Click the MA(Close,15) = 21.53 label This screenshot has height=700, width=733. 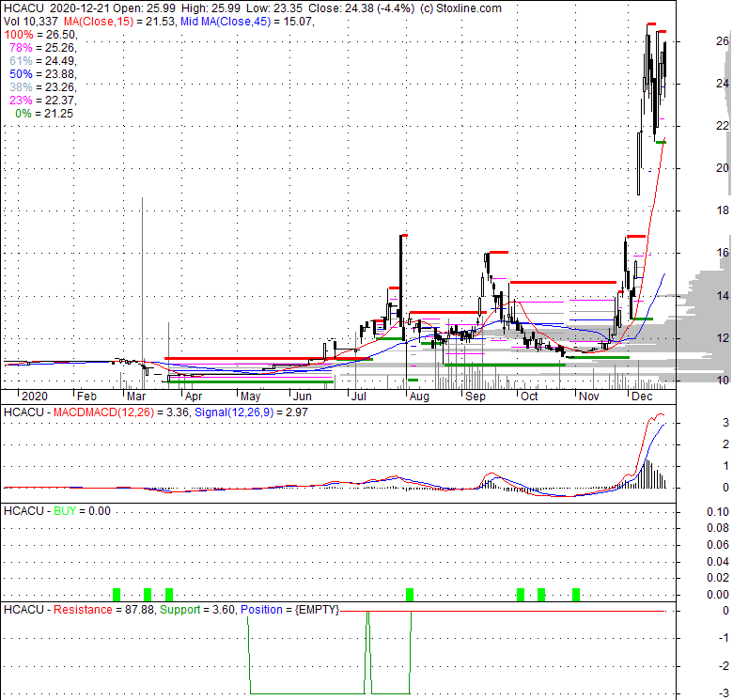[x=119, y=22]
